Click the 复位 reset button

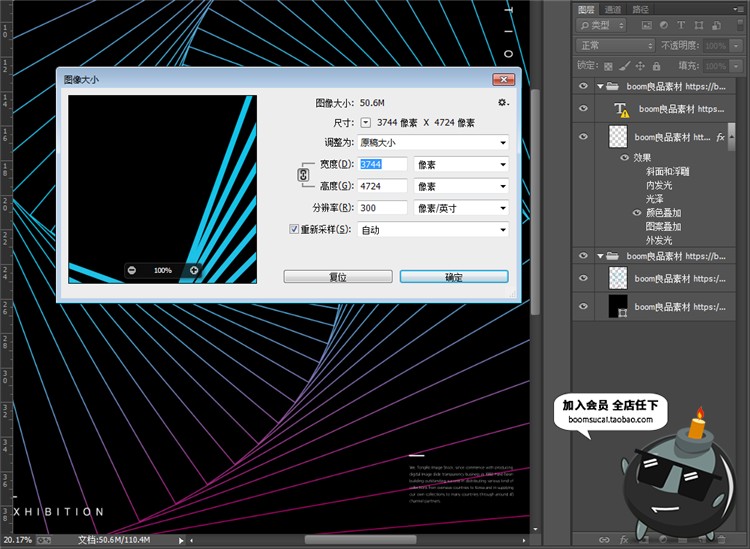[337, 277]
